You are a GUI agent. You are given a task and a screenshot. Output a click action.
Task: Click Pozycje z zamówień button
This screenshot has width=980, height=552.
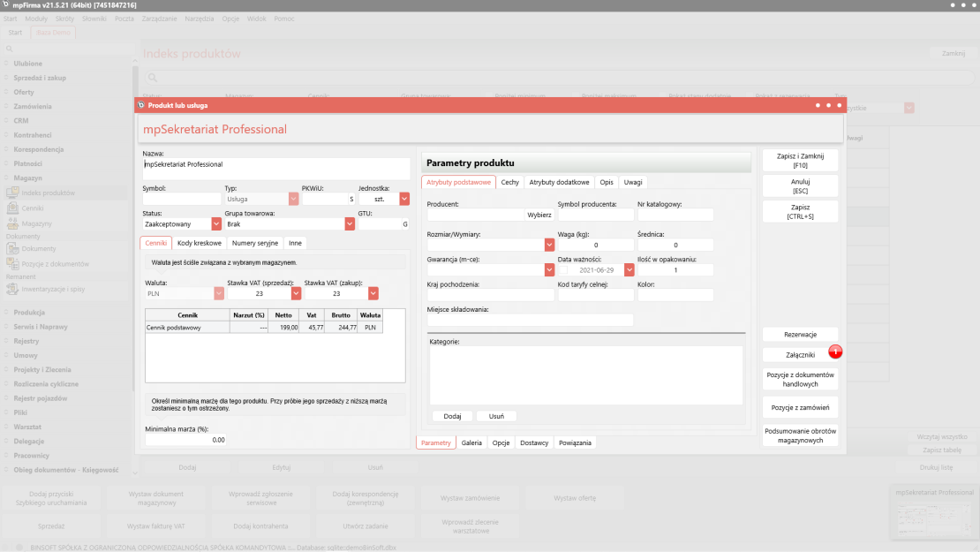(800, 407)
